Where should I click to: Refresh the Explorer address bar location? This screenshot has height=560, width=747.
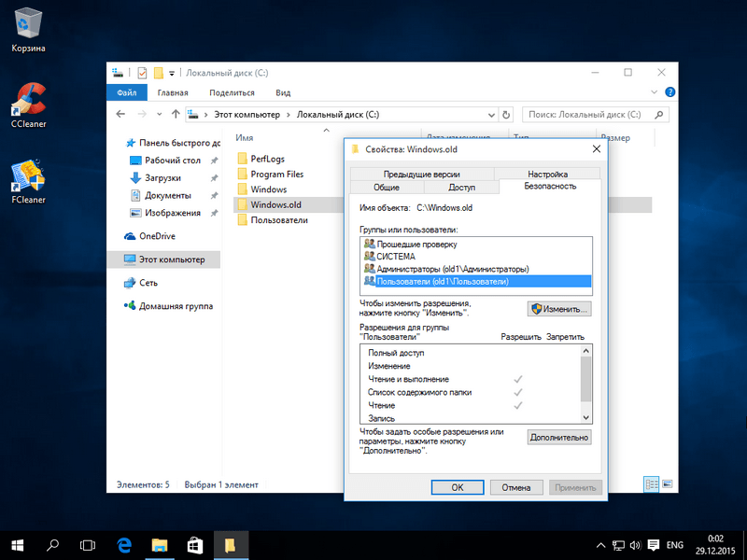click(505, 115)
